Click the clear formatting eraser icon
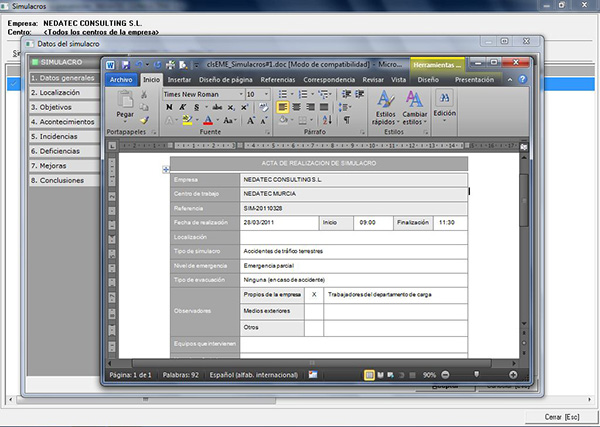Screen dimensions: 600x427 [264, 107]
